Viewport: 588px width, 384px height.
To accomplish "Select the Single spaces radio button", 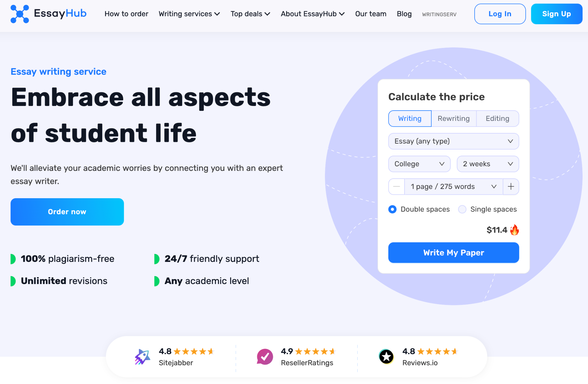I will click(x=462, y=209).
